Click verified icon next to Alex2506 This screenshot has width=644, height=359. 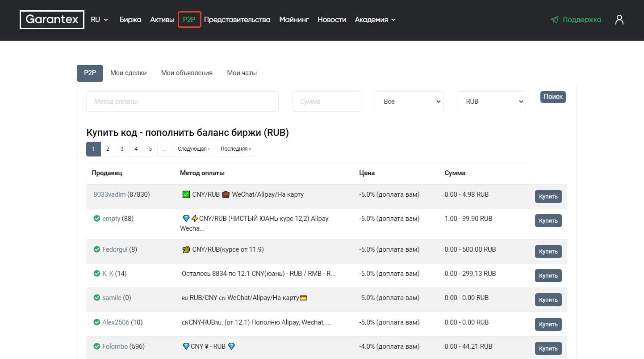[x=96, y=322]
